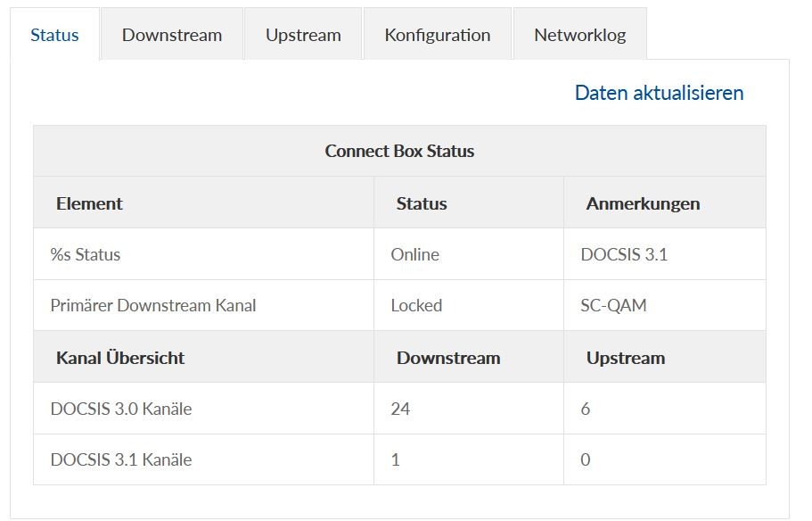
Task: Click the Status column header cell
Action: coord(422,203)
